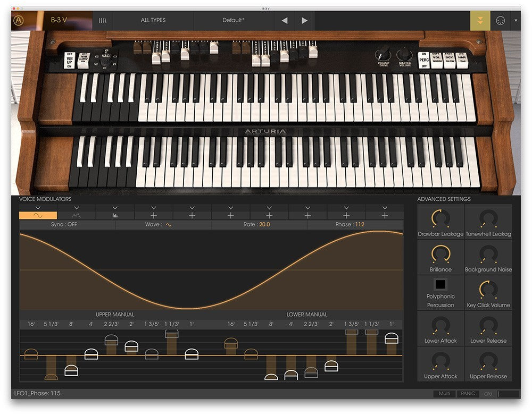This screenshot has height=415, width=532.
Task: Add a modulator in the sixth slot
Action: click(231, 215)
